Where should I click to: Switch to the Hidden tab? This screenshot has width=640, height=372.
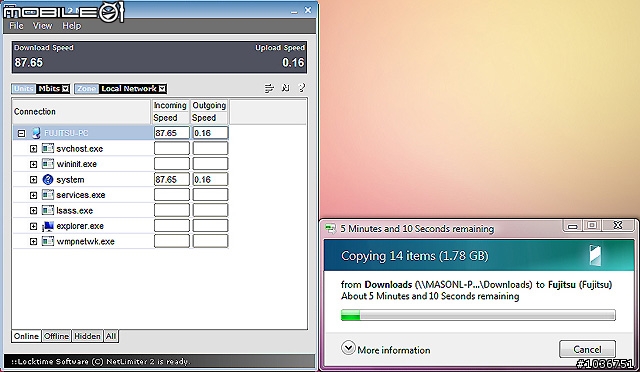(87, 336)
